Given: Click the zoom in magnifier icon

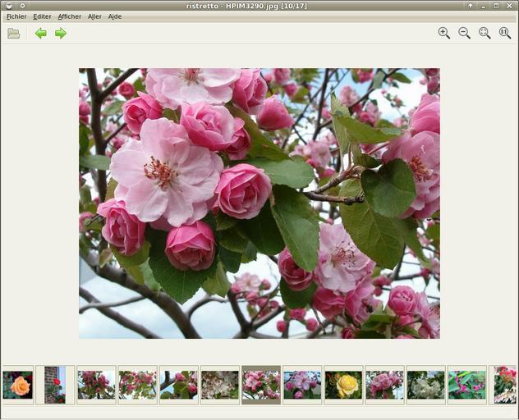Looking at the screenshot, I should point(443,34).
